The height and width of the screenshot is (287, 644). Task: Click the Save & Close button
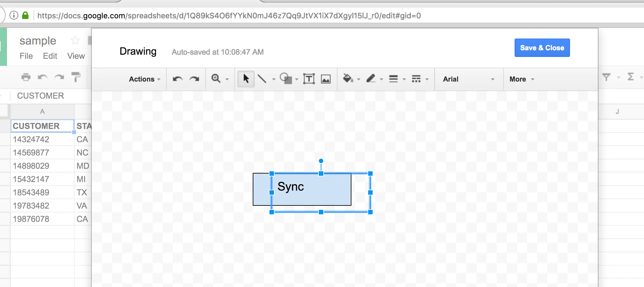tap(542, 48)
